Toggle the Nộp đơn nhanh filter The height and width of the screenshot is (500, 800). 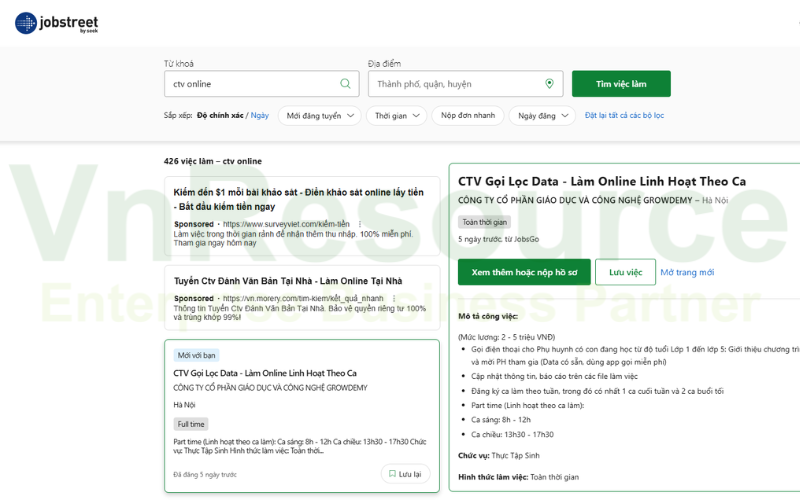[x=467, y=116]
